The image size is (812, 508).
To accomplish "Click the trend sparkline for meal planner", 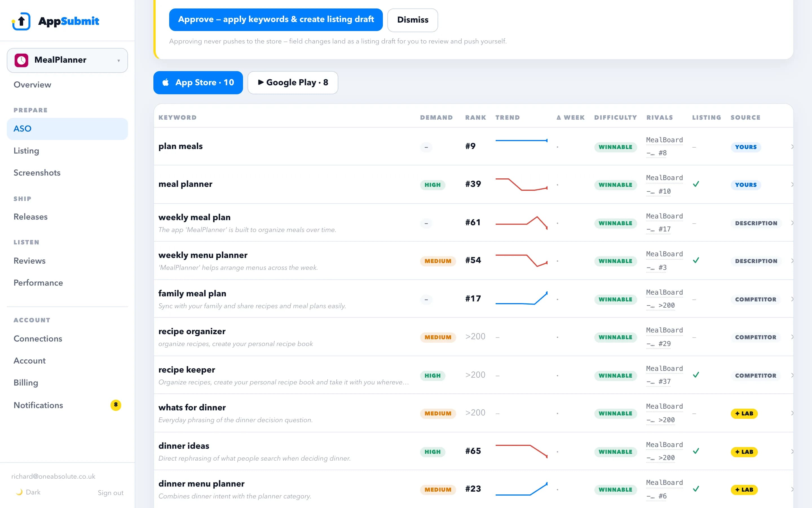I will [521, 184].
